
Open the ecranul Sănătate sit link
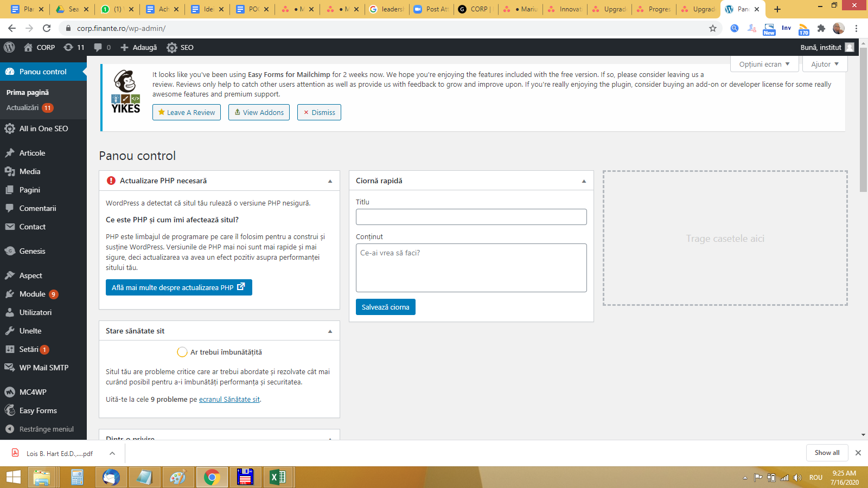click(229, 400)
